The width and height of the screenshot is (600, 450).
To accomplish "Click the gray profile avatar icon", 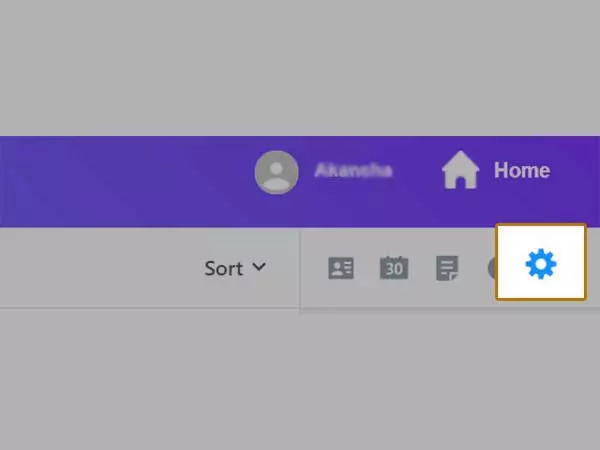I will [276, 172].
